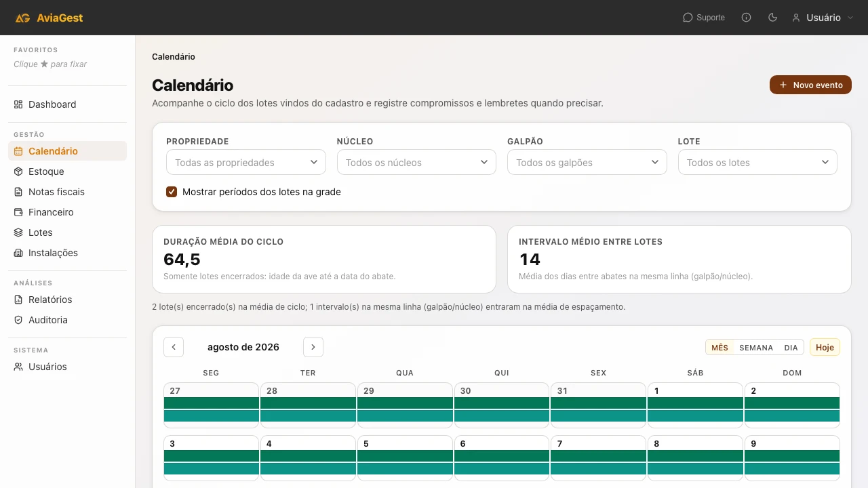Open the Núcleo dropdown

[x=416, y=163]
